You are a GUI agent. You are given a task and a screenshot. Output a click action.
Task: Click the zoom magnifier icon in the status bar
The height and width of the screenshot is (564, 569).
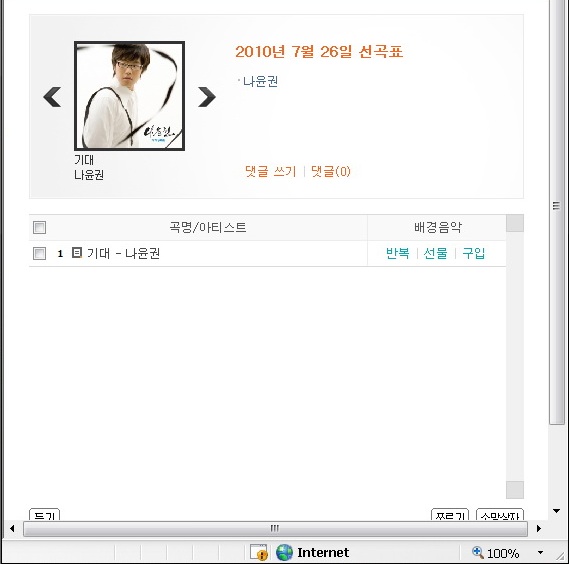(478, 552)
